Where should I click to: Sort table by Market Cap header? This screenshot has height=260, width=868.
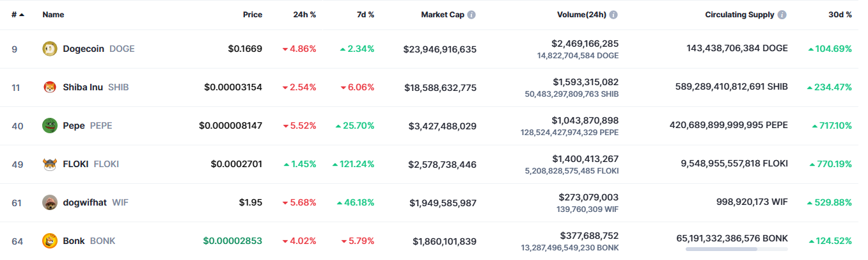coord(443,15)
